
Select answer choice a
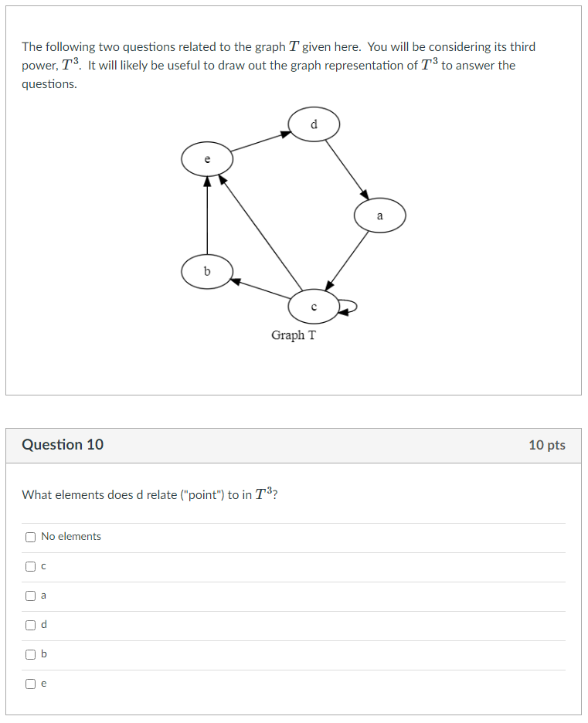[x=29, y=595]
